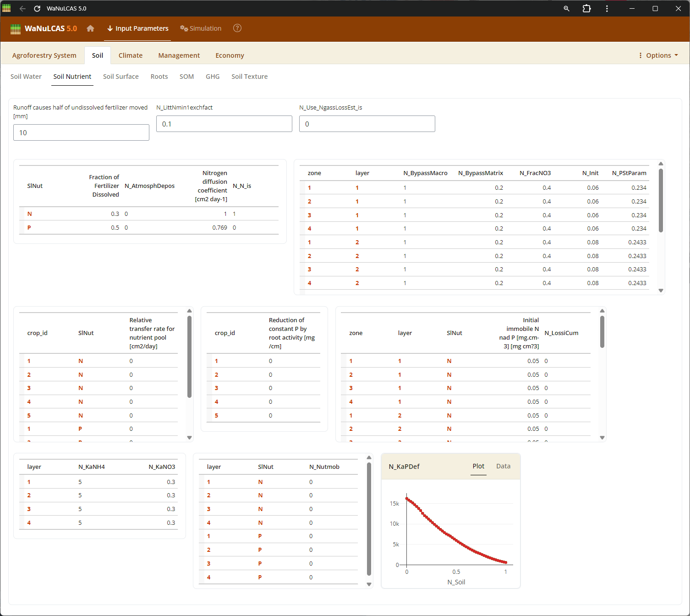Click the N_LittNmin1exchfact input field

pyautogui.click(x=224, y=124)
